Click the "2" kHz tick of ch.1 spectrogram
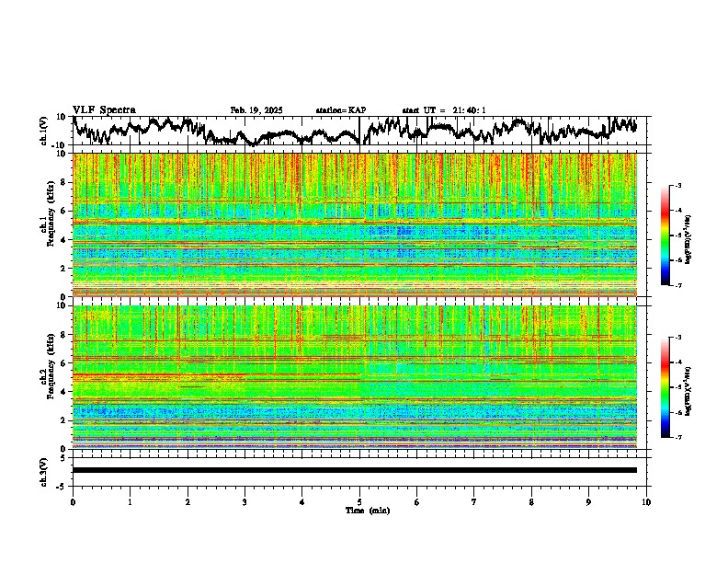Viewport: 728px width, 563px height. click(65, 269)
